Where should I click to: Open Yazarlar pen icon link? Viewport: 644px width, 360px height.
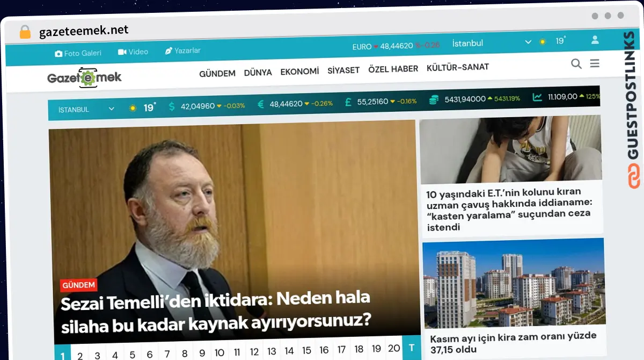click(169, 51)
